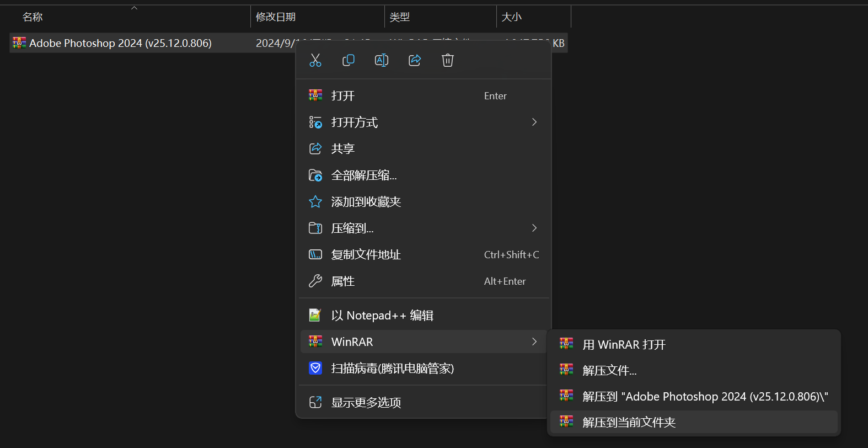Select 用 WinRAR 打开 in submenu
The height and width of the screenshot is (448, 868).
(x=624, y=345)
